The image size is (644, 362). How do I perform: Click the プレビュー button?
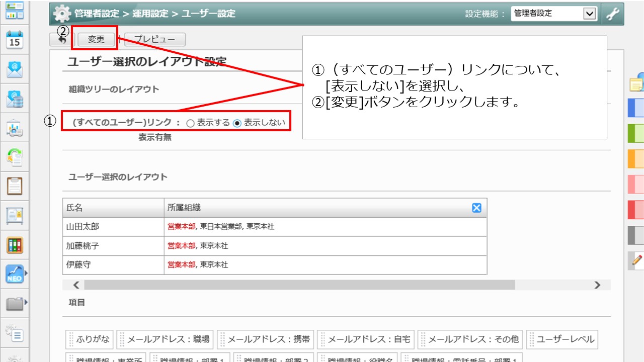[x=154, y=40]
